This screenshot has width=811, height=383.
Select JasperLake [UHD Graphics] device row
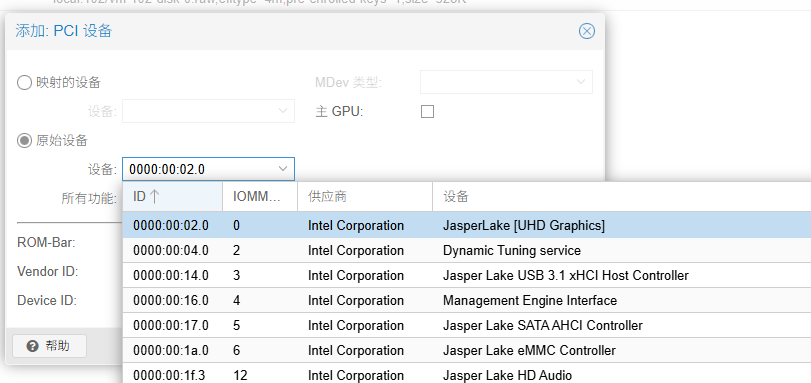pyautogui.click(x=467, y=225)
